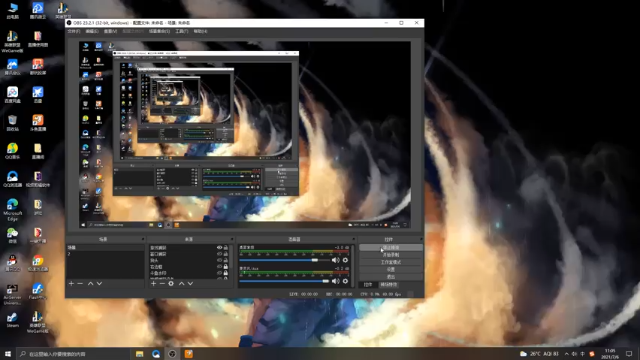Viewport: 640px width, 360px height.
Task: Open 设置 from the controls panel
Action: point(391,269)
